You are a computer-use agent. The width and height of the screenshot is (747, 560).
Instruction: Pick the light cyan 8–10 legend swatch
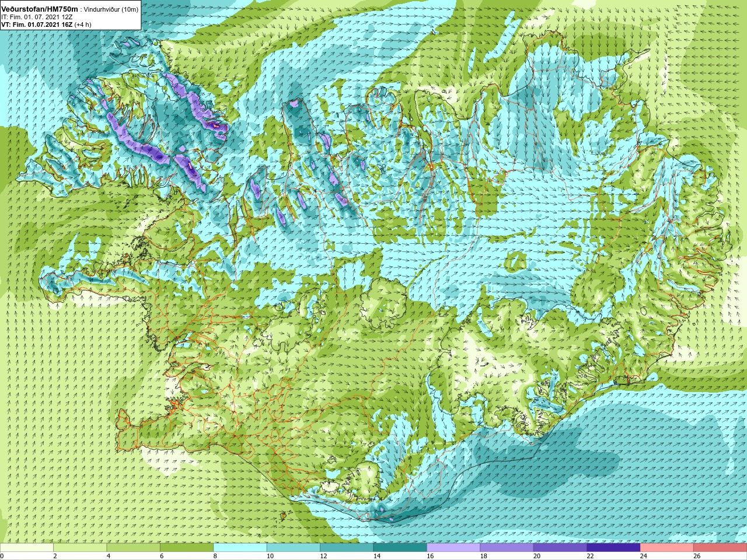[240, 548]
